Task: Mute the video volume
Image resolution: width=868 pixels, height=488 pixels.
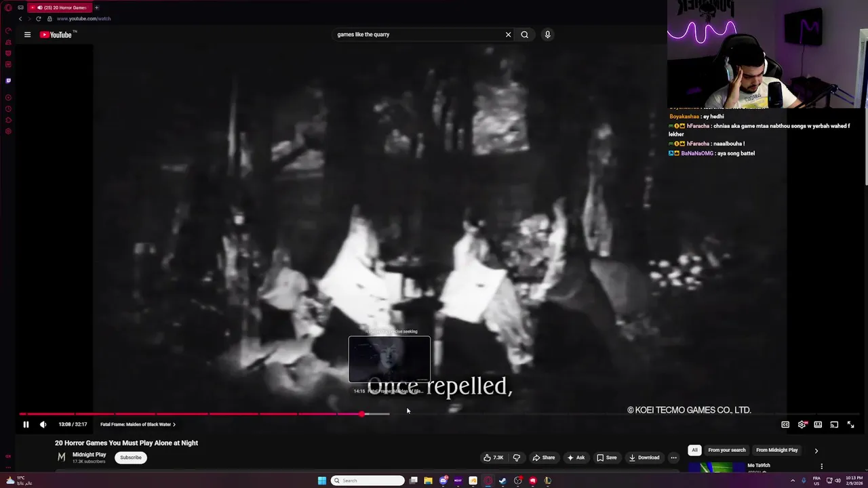Action: [43, 424]
